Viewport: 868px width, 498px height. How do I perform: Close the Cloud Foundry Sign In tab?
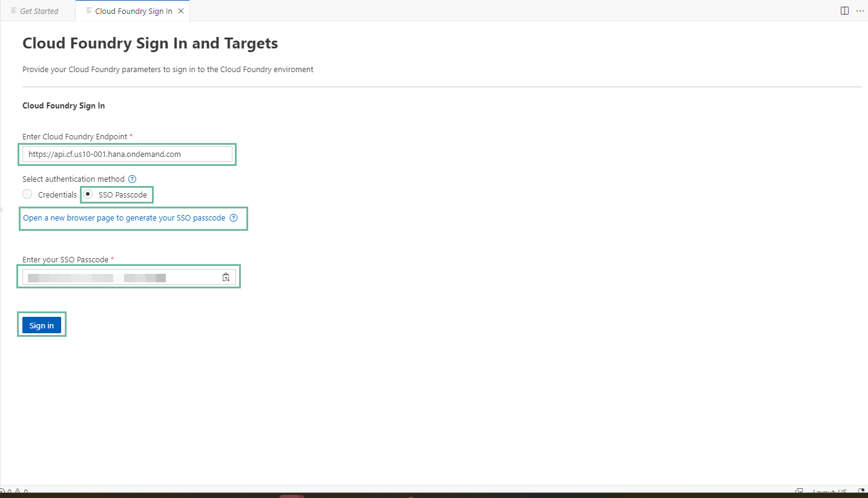coord(181,11)
